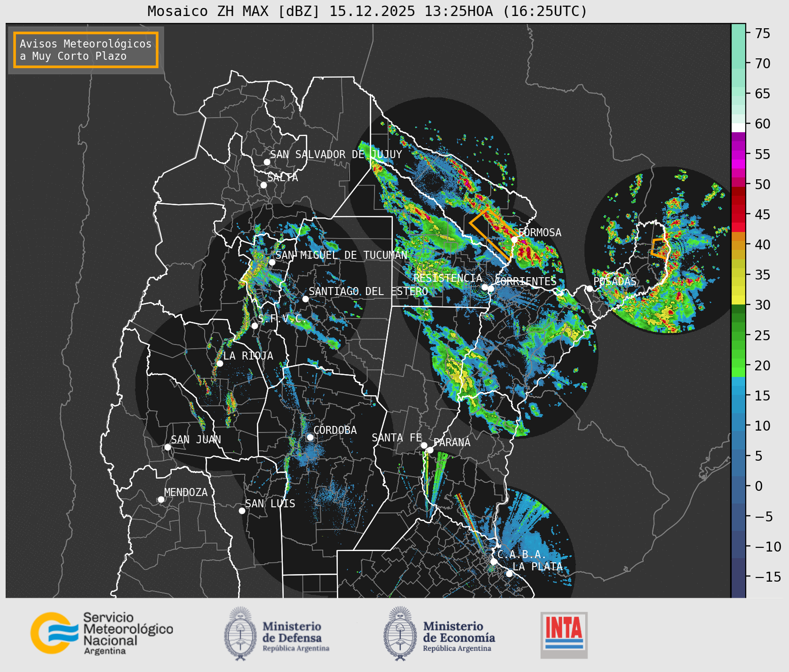Click the Córdoba city marker
Image resolution: width=789 pixels, height=672 pixels.
[310, 437]
